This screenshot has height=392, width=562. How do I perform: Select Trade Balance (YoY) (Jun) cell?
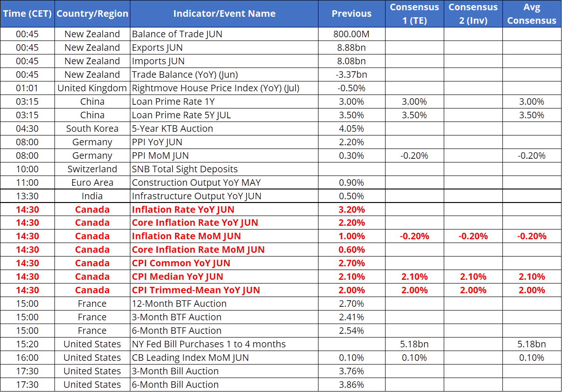pos(224,74)
